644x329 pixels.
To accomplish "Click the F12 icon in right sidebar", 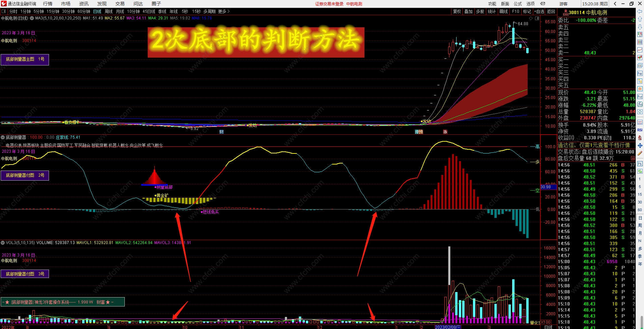I will [640, 96].
